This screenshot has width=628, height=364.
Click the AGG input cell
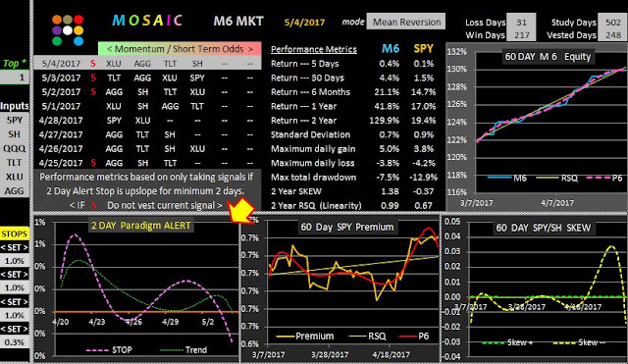tap(15, 191)
